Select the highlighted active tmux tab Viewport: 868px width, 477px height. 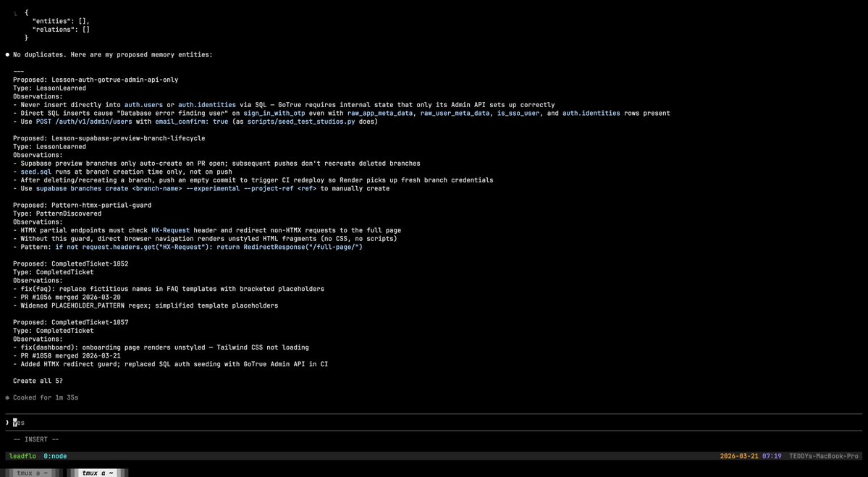pyautogui.click(x=98, y=473)
